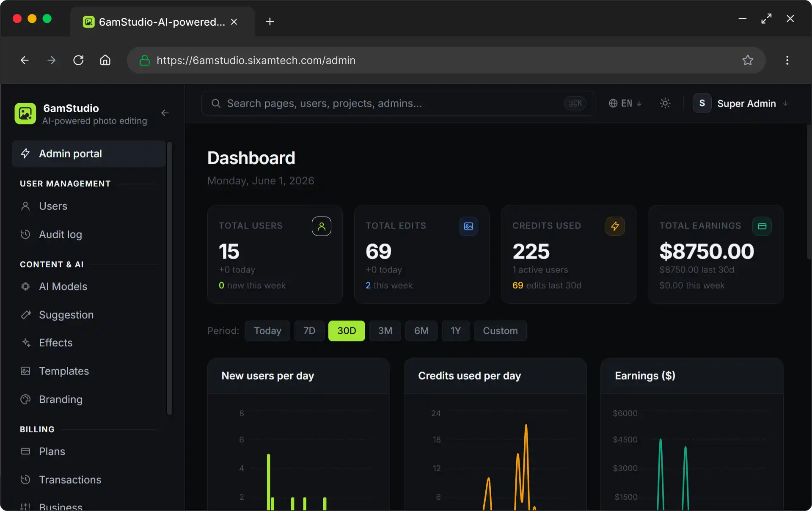This screenshot has height=511, width=812.
Task: Set period to Today
Action: coord(267,331)
